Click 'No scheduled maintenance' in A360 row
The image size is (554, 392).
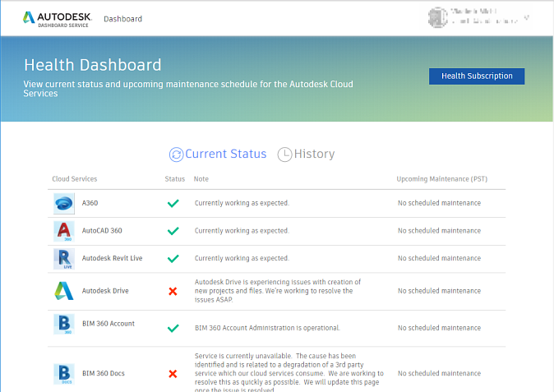tap(439, 203)
